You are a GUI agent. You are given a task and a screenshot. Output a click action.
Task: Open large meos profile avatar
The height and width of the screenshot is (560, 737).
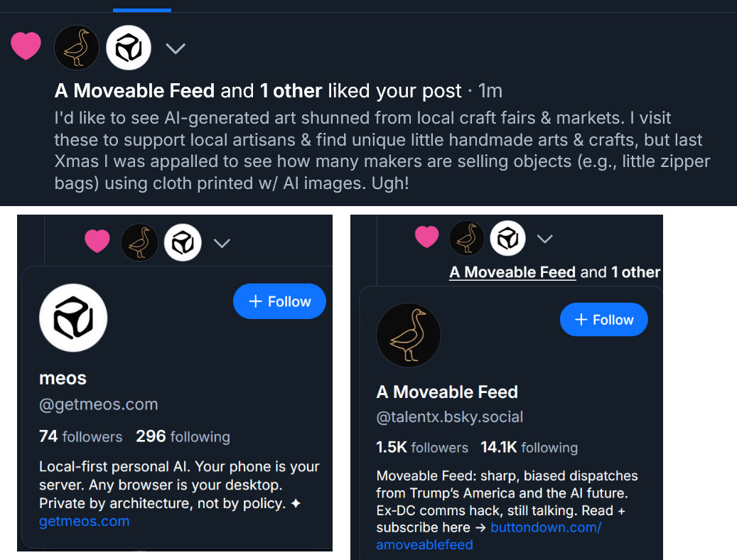[x=73, y=318]
